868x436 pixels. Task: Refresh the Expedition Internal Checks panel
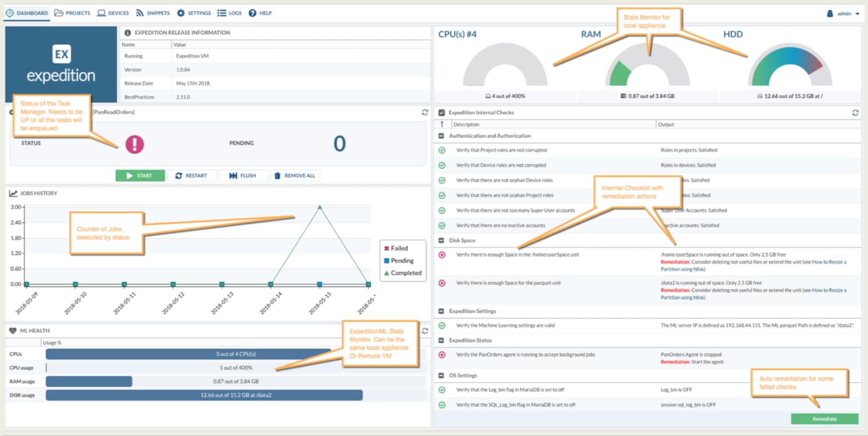(x=855, y=113)
